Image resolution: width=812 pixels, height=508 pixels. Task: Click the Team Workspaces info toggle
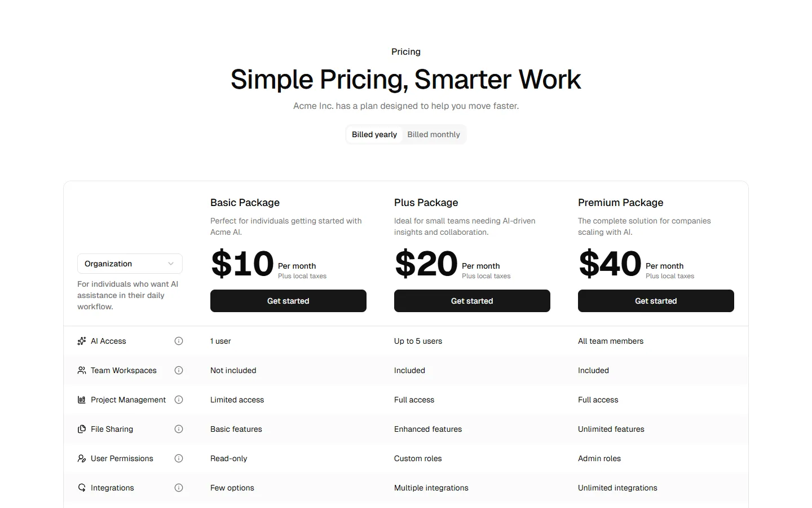179,370
